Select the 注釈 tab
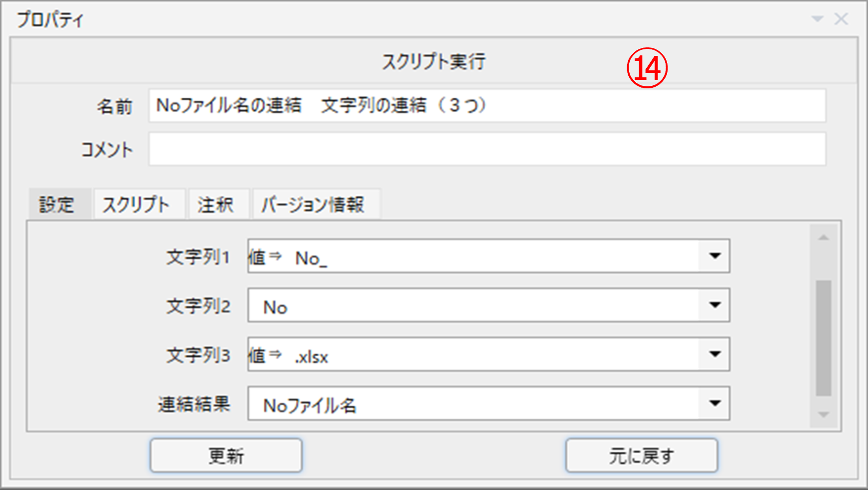 tap(215, 205)
